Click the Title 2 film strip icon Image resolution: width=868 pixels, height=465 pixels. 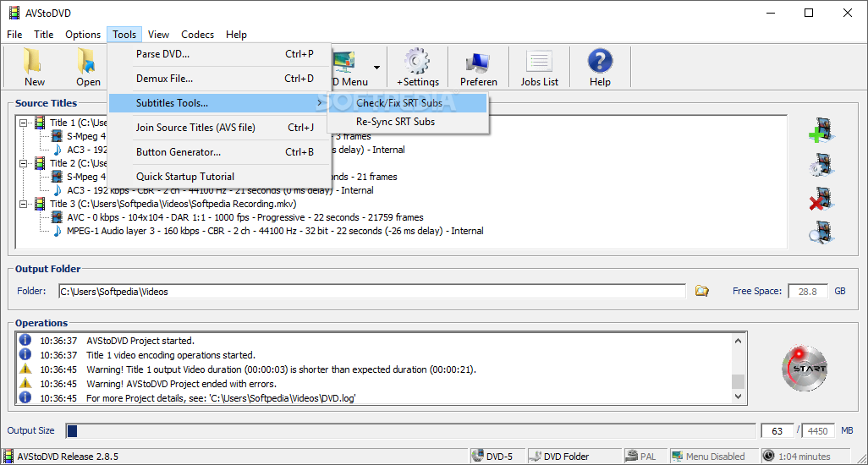coord(40,163)
